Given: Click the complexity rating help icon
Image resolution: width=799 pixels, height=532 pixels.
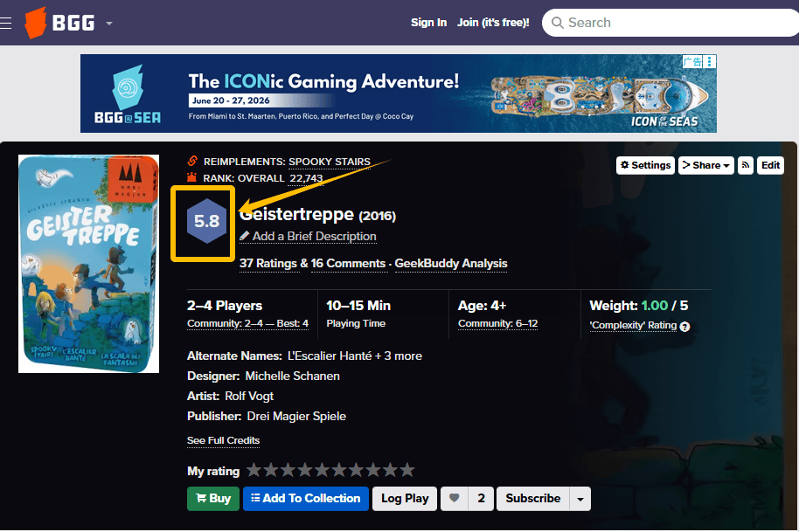Looking at the screenshot, I should (x=684, y=327).
